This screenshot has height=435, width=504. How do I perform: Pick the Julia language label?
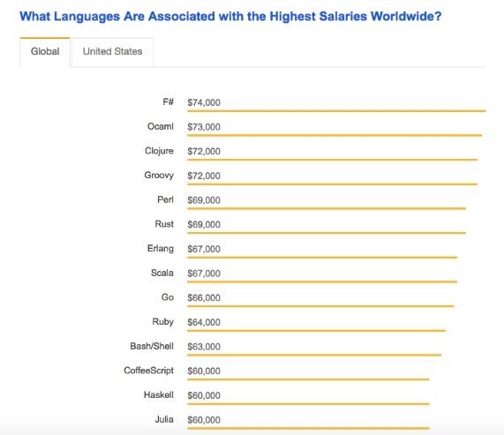pyautogui.click(x=164, y=419)
